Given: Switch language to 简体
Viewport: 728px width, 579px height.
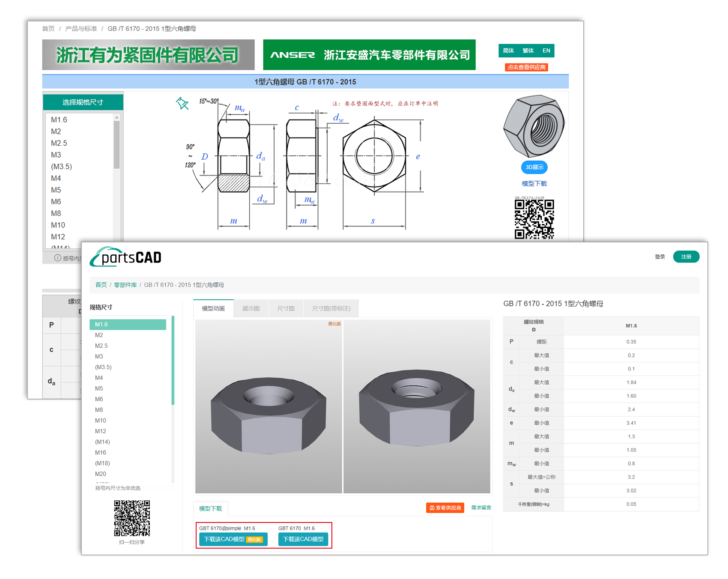Looking at the screenshot, I should pos(508,51).
